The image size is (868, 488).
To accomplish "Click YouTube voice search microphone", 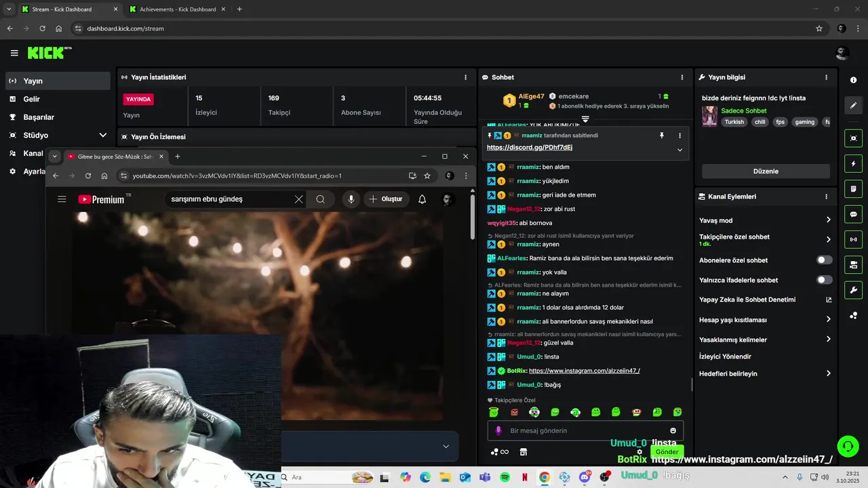I will click(351, 199).
